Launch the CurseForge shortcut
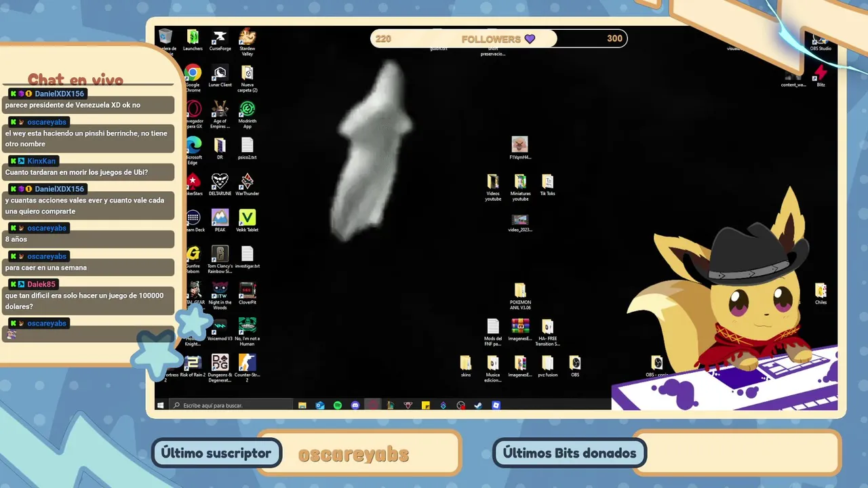The image size is (868, 488). point(220,40)
